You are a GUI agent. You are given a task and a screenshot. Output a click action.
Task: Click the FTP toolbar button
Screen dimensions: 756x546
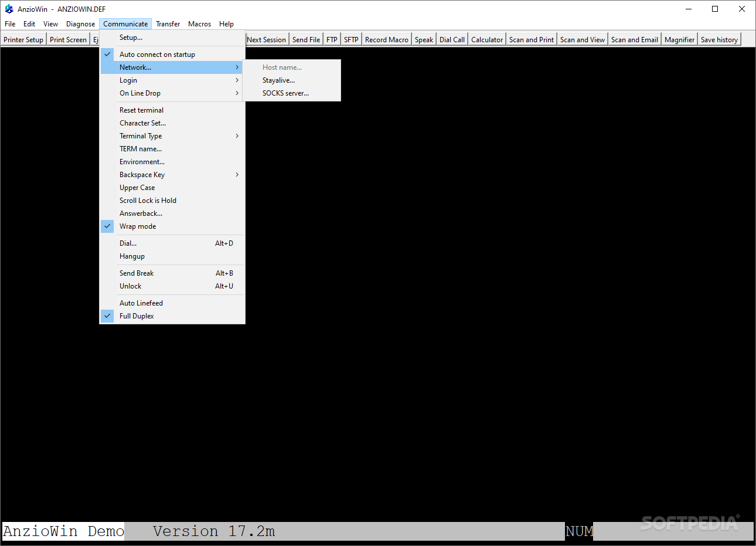click(x=332, y=39)
